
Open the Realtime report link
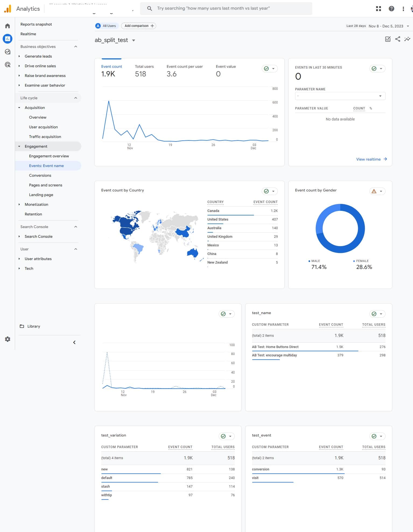tap(28, 34)
